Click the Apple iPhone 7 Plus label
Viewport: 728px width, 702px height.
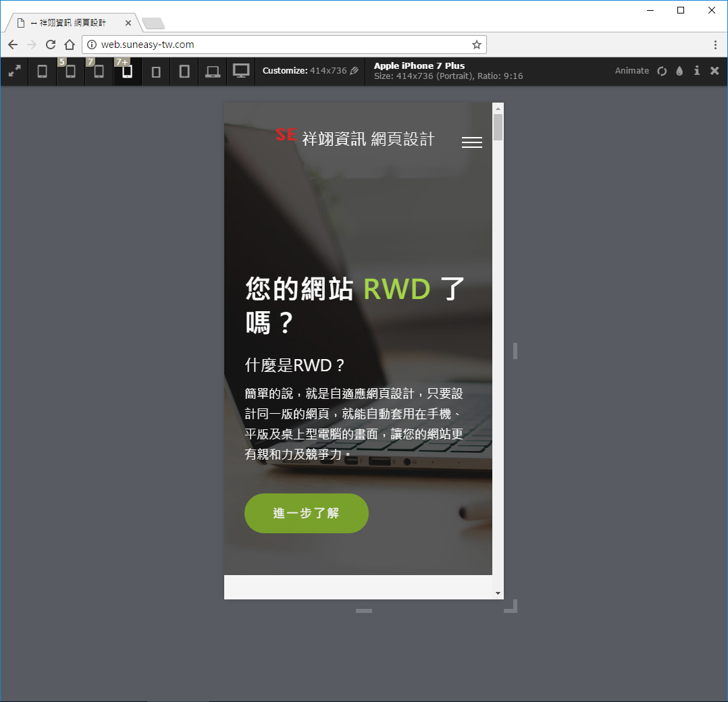coord(419,65)
